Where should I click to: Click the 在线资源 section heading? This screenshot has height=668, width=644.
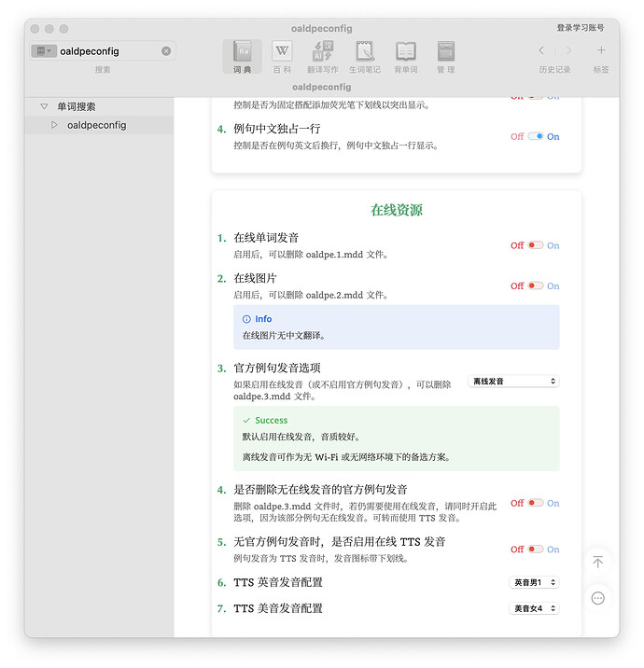397,210
